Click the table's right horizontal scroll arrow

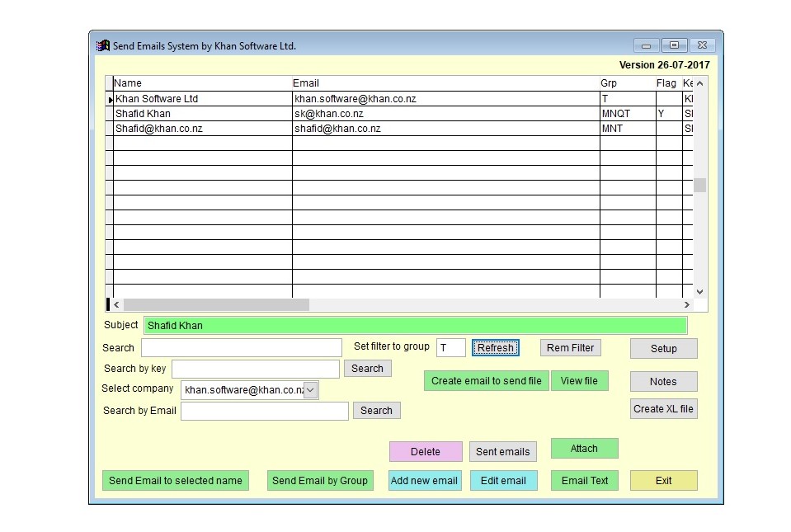pyautogui.click(x=686, y=305)
